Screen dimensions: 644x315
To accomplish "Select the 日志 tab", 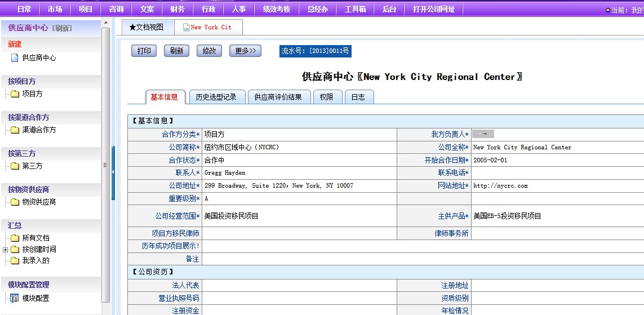I will coord(358,97).
